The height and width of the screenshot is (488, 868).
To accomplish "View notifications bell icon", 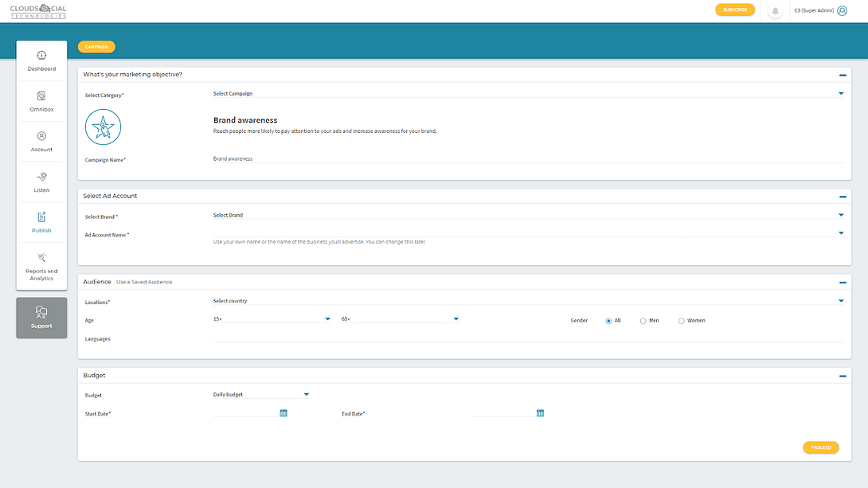I will click(x=775, y=10).
